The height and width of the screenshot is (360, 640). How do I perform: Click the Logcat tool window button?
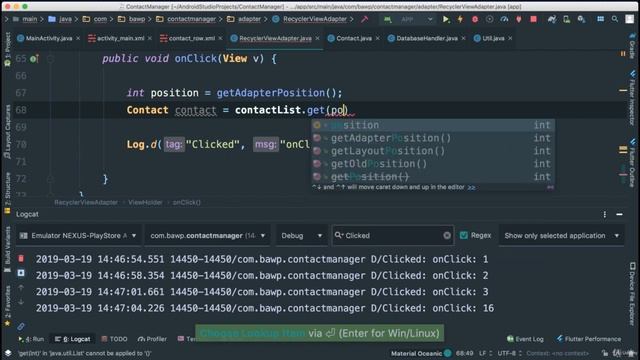click(72, 339)
